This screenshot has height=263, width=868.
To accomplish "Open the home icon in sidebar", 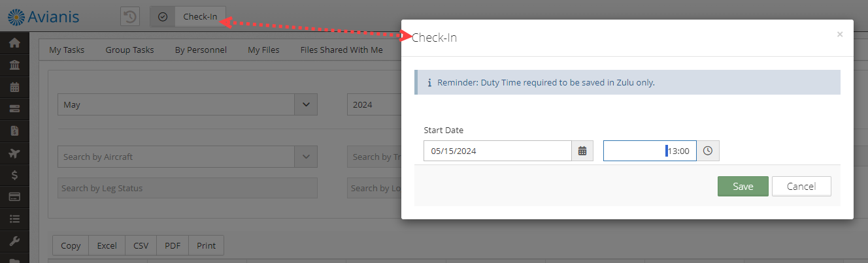I will pos(14,43).
